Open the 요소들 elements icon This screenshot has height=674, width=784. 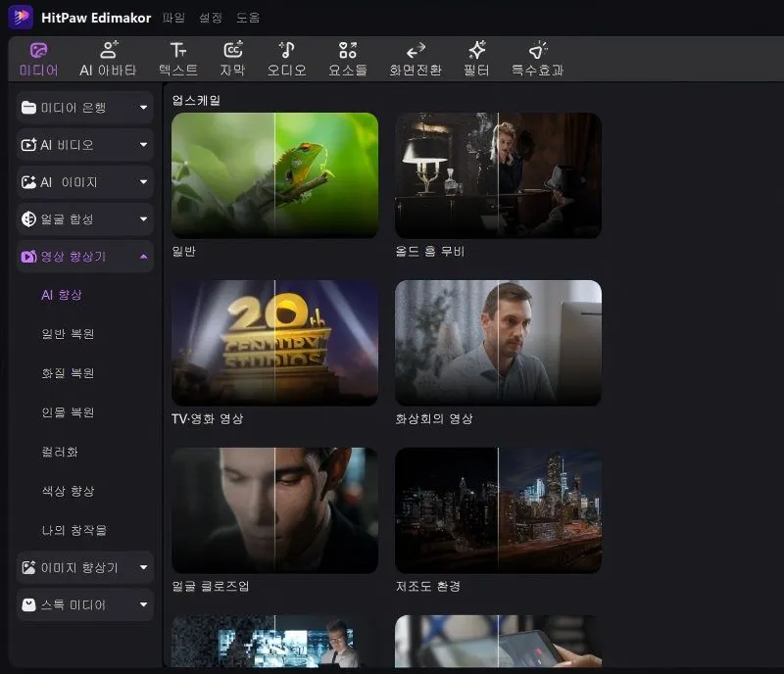(x=348, y=50)
